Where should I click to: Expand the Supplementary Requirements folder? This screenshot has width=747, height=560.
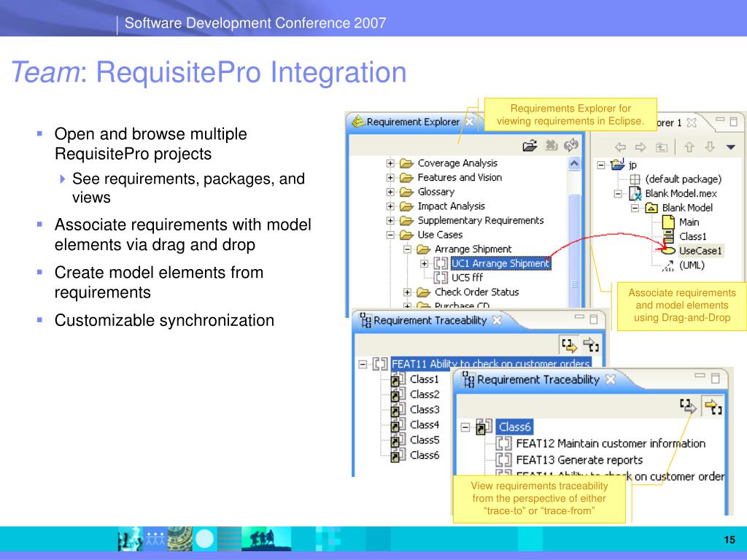[390, 220]
